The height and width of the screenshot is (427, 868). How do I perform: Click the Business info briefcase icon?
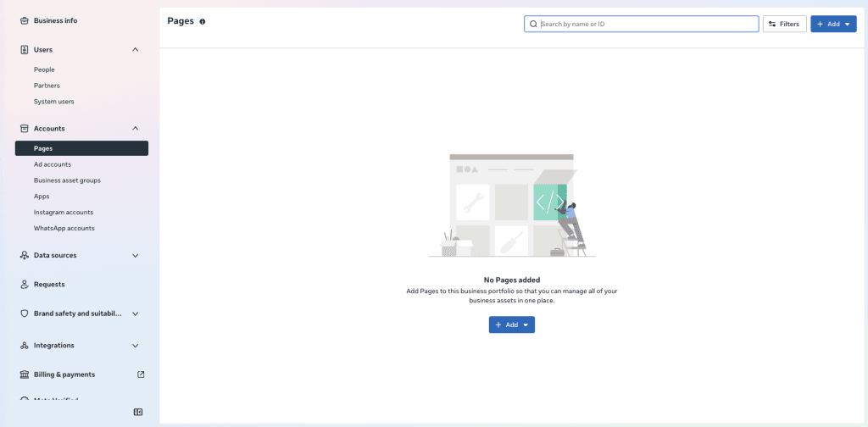point(25,20)
